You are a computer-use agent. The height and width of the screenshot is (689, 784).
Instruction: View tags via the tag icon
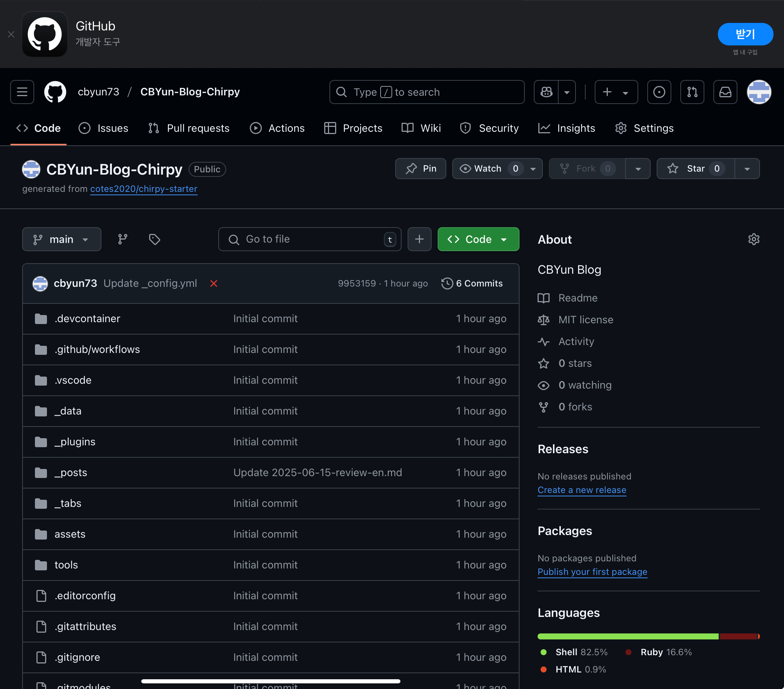coord(154,239)
